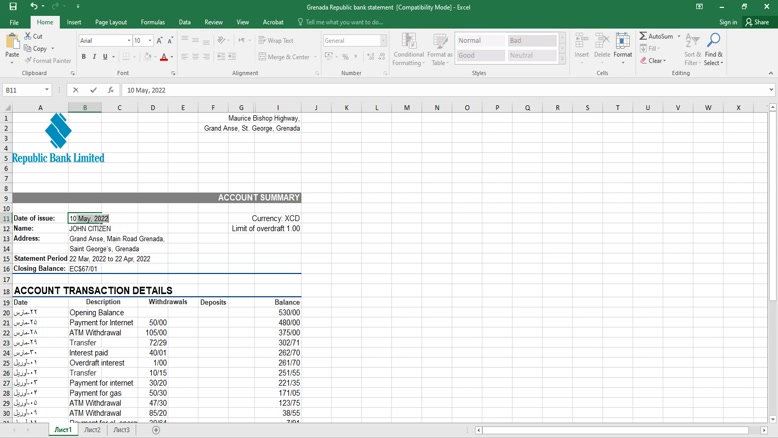Open the Page Layout ribbon tab
The image size is (778, 438).
coord(111,22)
